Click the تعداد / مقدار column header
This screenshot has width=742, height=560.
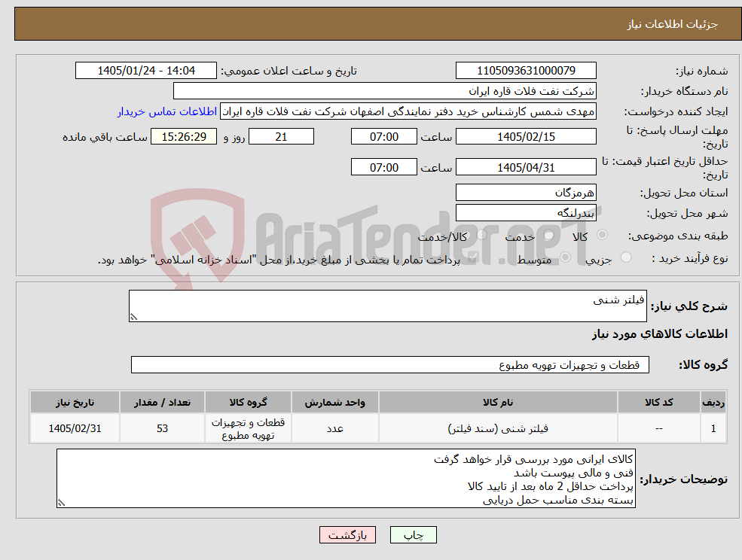[162, 402]
